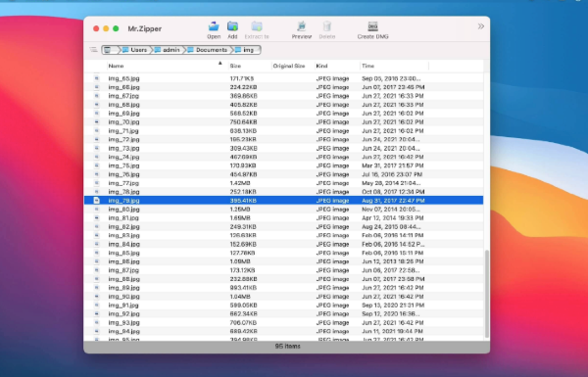This screenshot has width=588, height=377.
Task: Click the Aug 31, 2017 22:47 PM time cell
Action: pyautogui.click(x=393, y=201)
